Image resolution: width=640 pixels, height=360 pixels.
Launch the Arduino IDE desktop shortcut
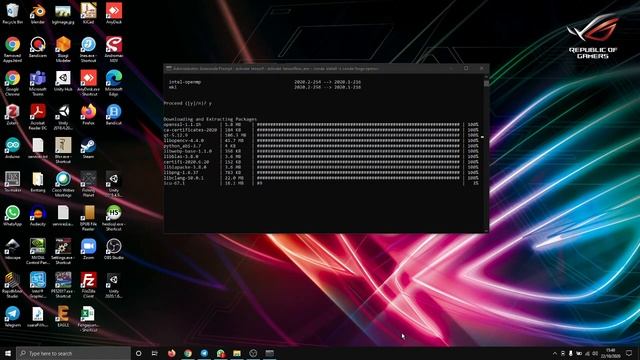click(x=12, y=148)
